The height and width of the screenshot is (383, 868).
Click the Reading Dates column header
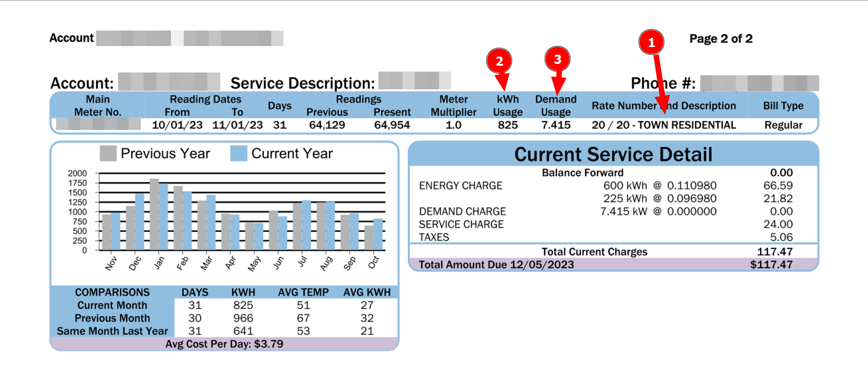coord(206,99)
